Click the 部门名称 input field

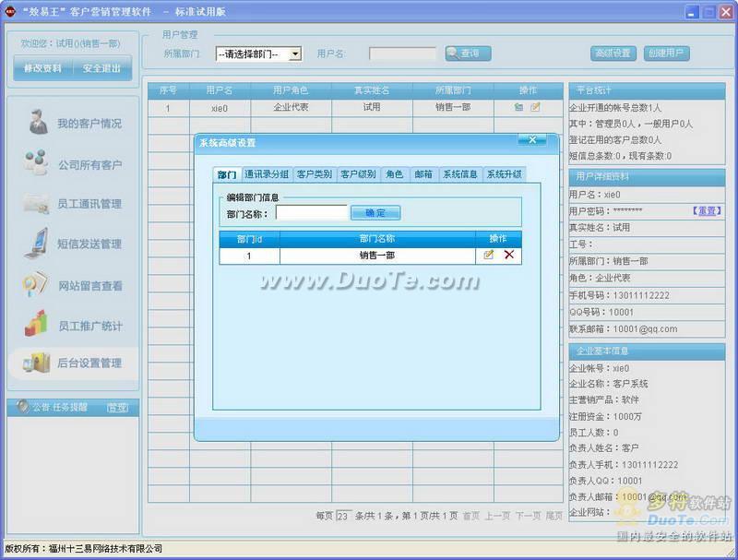311,213
